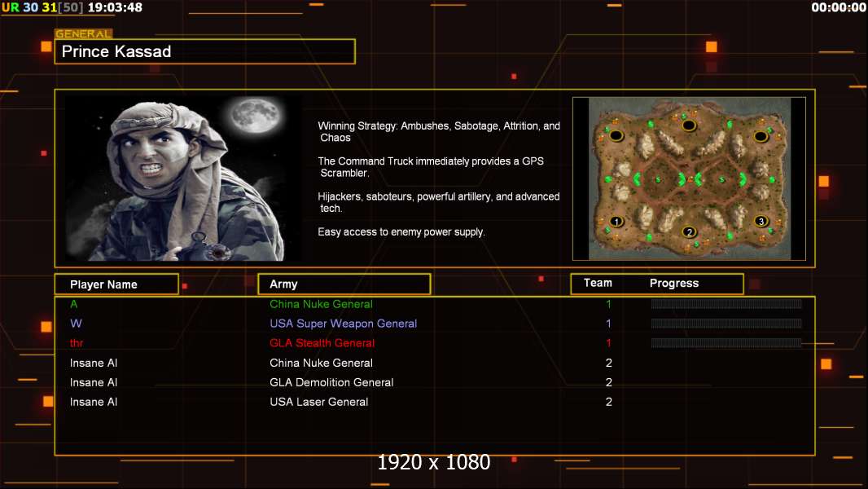The image size is (868, 489).
Task: Click the Player Name column header
Action: (116, 284)
